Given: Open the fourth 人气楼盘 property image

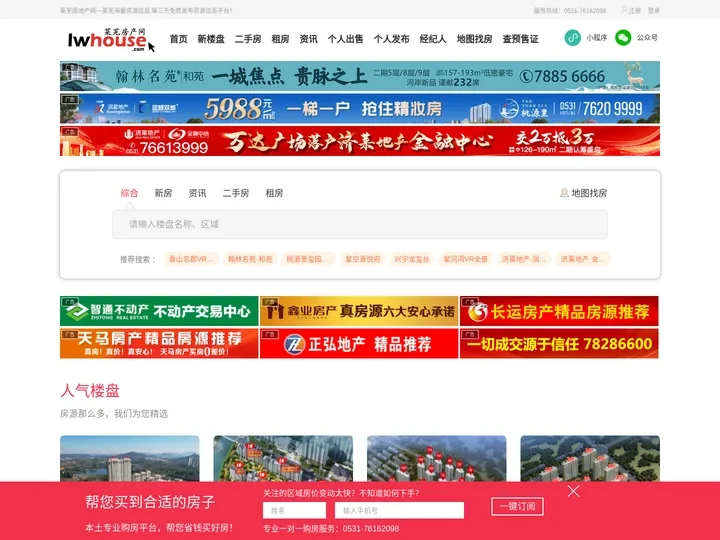Looking at the screenshot, I should coord(590,458).
